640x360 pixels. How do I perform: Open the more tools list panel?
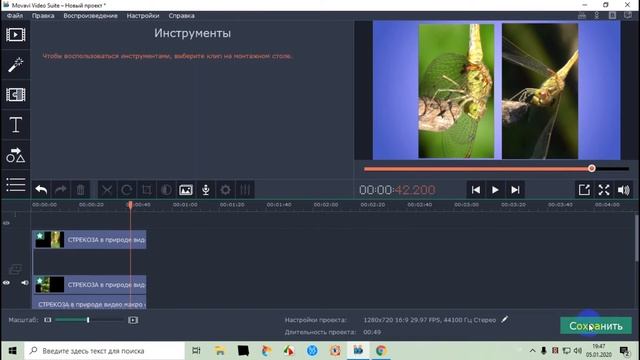(x=16, y=185)
